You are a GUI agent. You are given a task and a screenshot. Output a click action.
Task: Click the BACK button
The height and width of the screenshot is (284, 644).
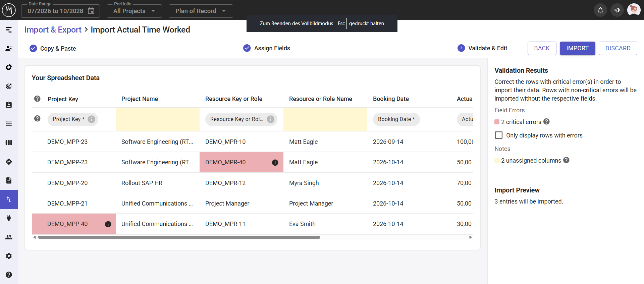[542, 48]
